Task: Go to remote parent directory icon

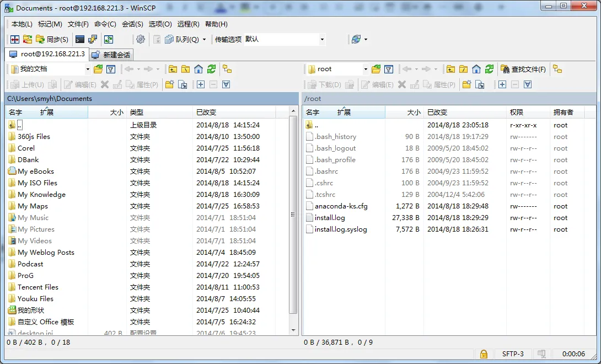Action: [x=451, y=69]
